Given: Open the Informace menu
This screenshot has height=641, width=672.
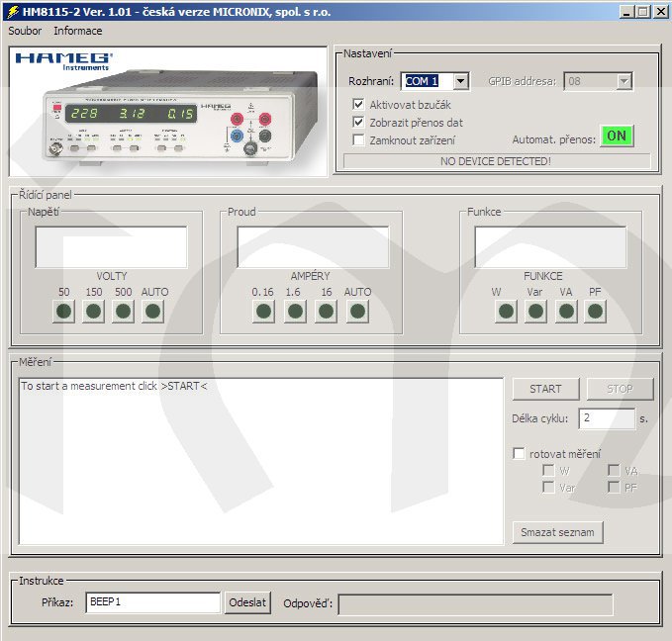Looking at the screenshot, I should click(x=78, y=31).
